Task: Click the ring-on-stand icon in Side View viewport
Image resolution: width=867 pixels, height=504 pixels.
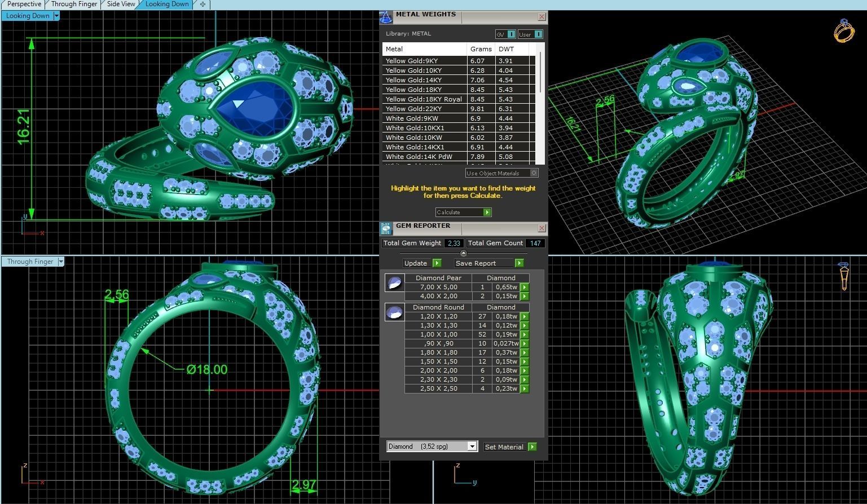Action: 844,276
